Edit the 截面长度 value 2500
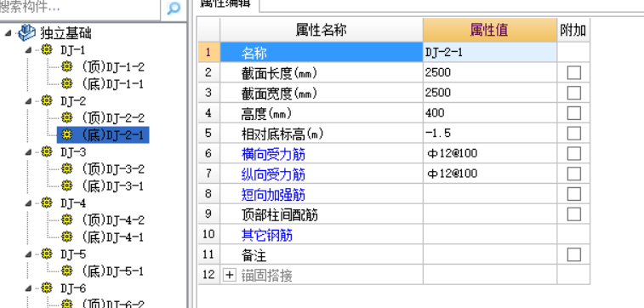The width and height of the screenshot is (644, 308). click(489, 72)
